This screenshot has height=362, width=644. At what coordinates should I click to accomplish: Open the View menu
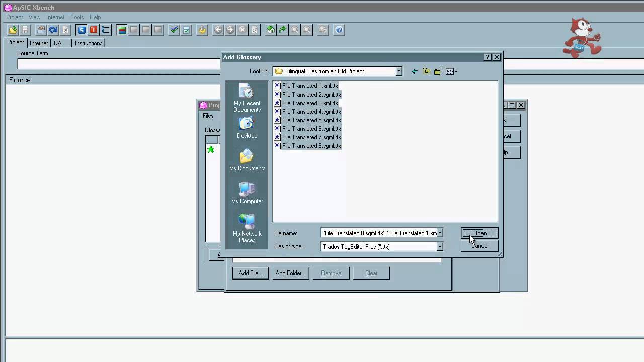click(x=34, y=17)
